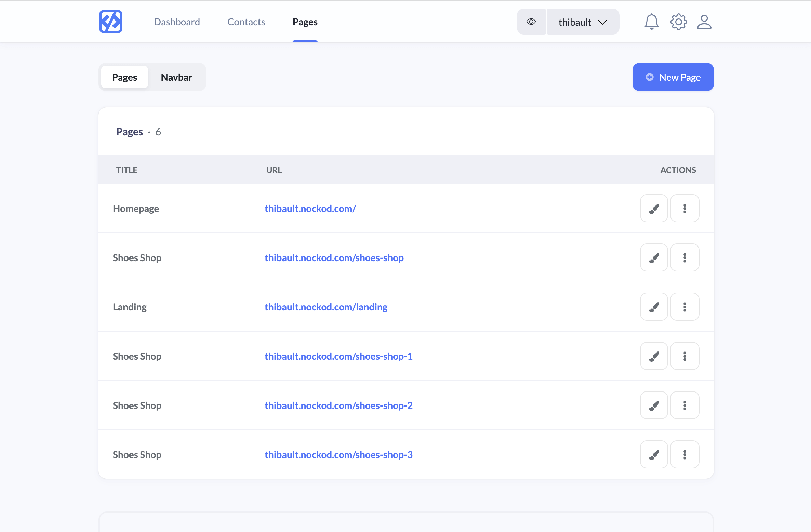Open the three-dot menu for shoes-shop-2

(685, 405)
